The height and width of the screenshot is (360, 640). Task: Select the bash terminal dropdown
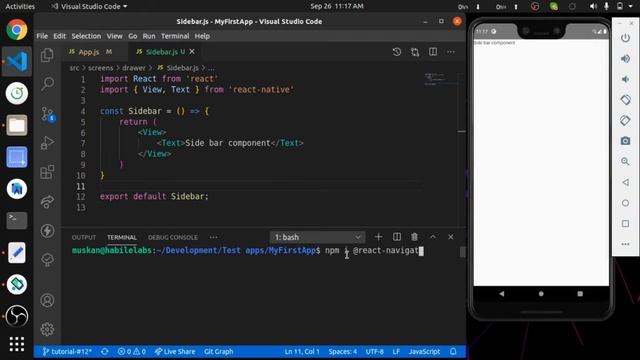pyautogui.click(x=317, y=237)
